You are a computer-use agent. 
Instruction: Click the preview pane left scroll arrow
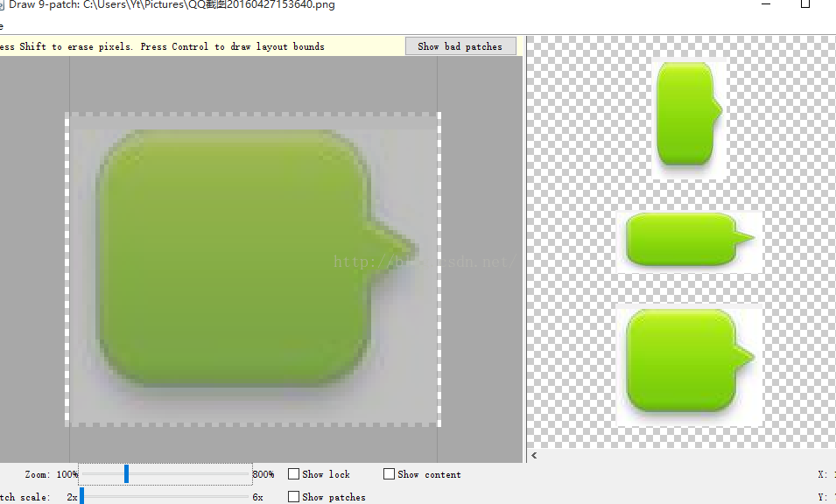coord(534,456)
